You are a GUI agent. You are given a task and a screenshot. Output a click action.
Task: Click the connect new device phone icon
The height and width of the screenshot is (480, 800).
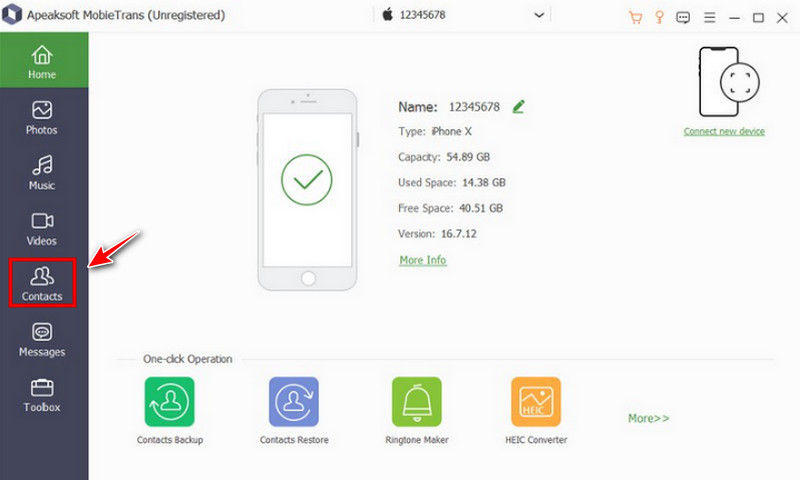tap(729, 82)
